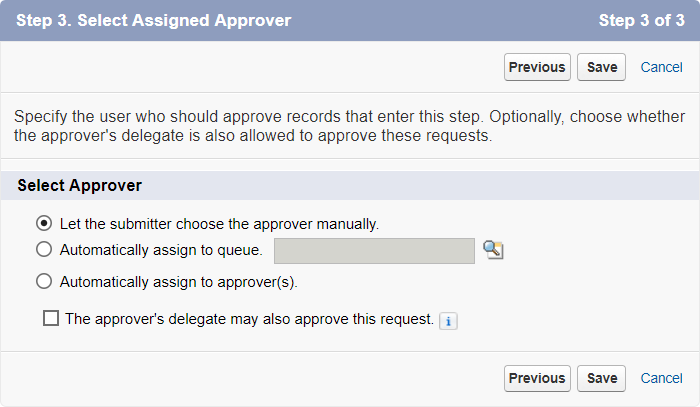Click the queue name input field
Screen dimensions: 700x407
pos(374,250)
